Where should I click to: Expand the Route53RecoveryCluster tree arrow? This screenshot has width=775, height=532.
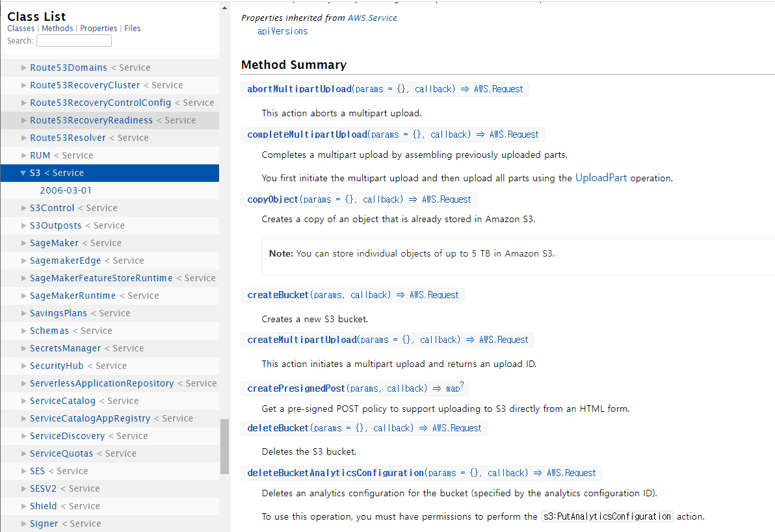point(23,86)
